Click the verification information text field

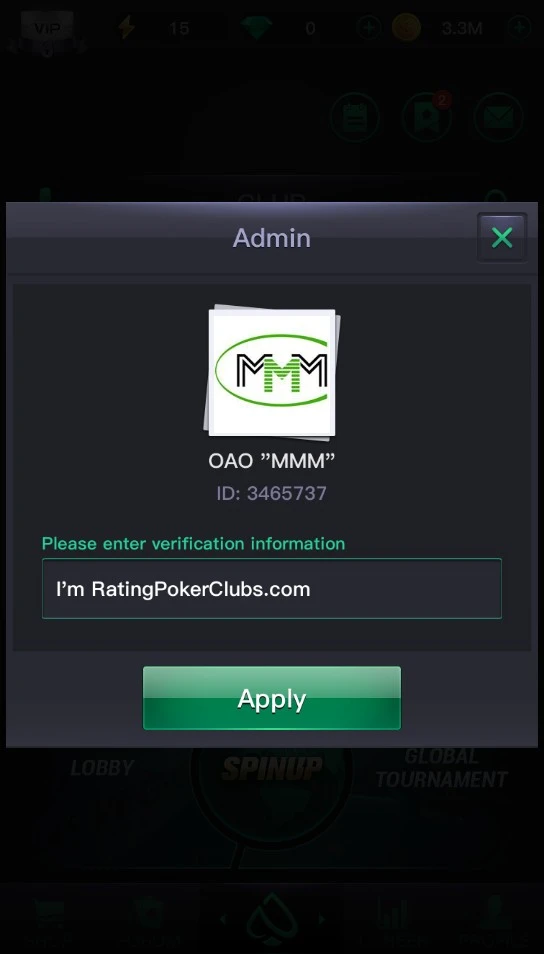tap(272, 588)
